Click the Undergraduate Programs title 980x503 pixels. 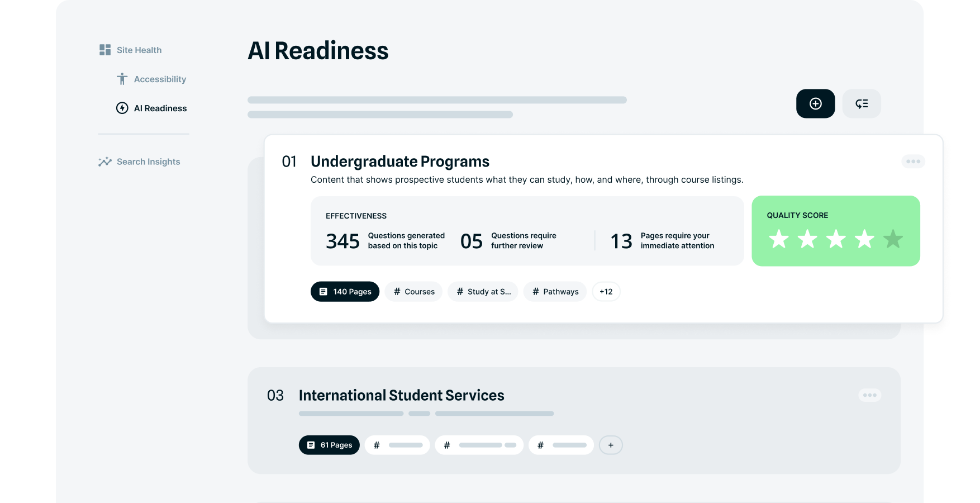[x=400, y=162]
